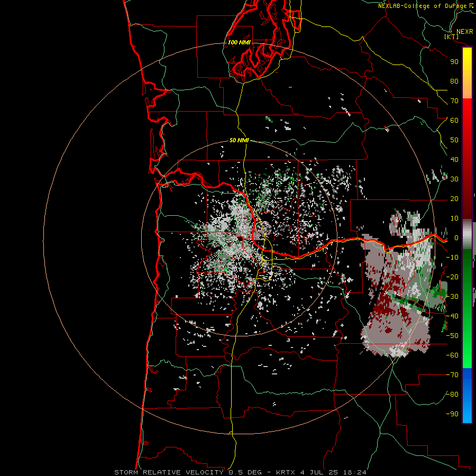Image resolution: width=476 pixels, height=476 pixels.
Task: Select the 90 value on the velocity scale
Action: 454,62
